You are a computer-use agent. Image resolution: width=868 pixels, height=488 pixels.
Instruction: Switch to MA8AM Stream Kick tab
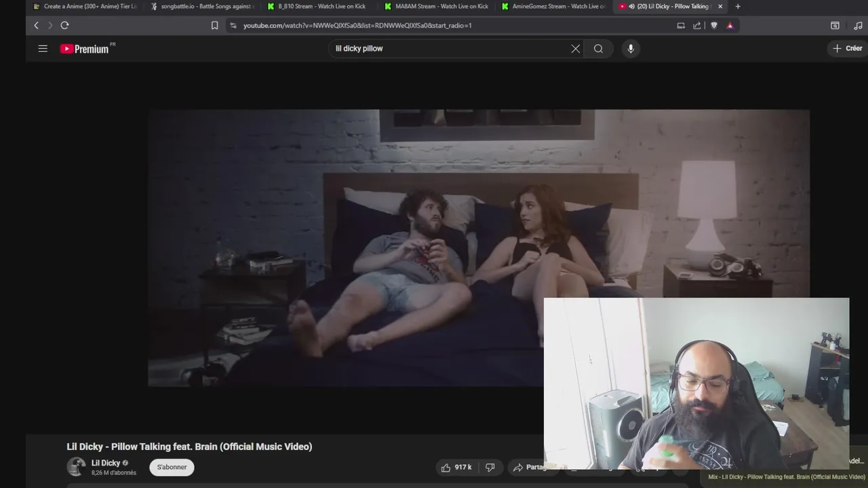point(436,6)
